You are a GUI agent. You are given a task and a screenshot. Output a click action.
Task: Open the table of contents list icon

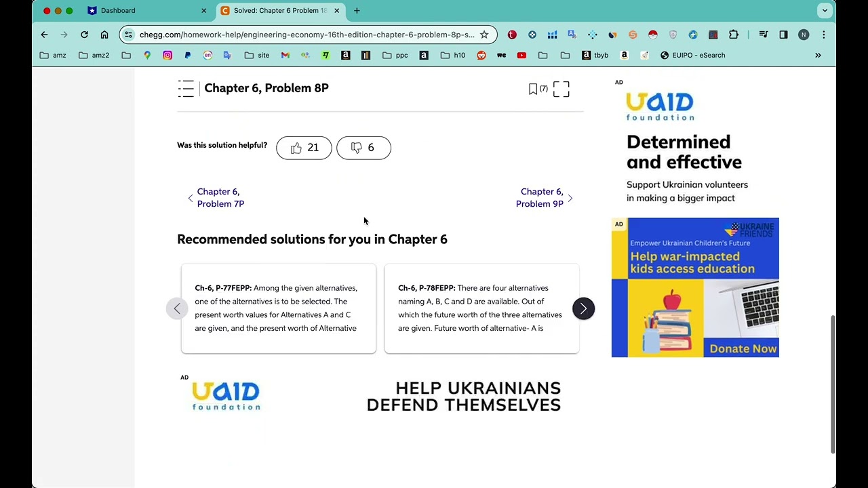click(x=186, y=88)
